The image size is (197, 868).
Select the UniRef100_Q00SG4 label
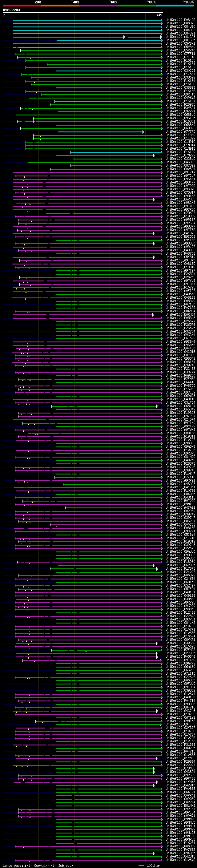pyautogui.click(x=180, y=169)
